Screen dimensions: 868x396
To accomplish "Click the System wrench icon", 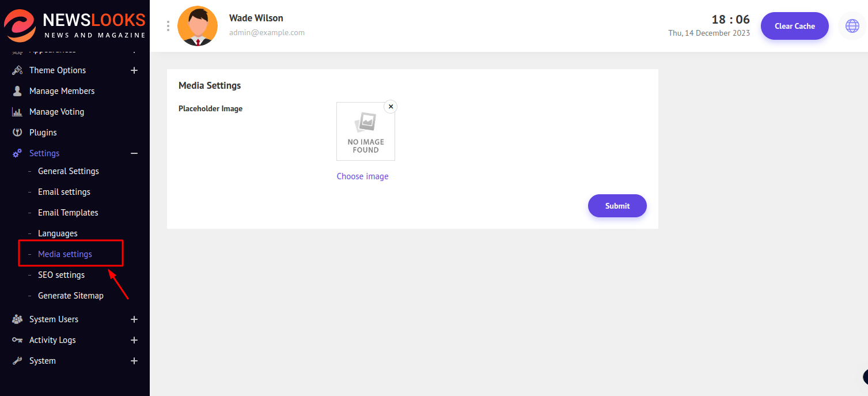I will [17, 361].
